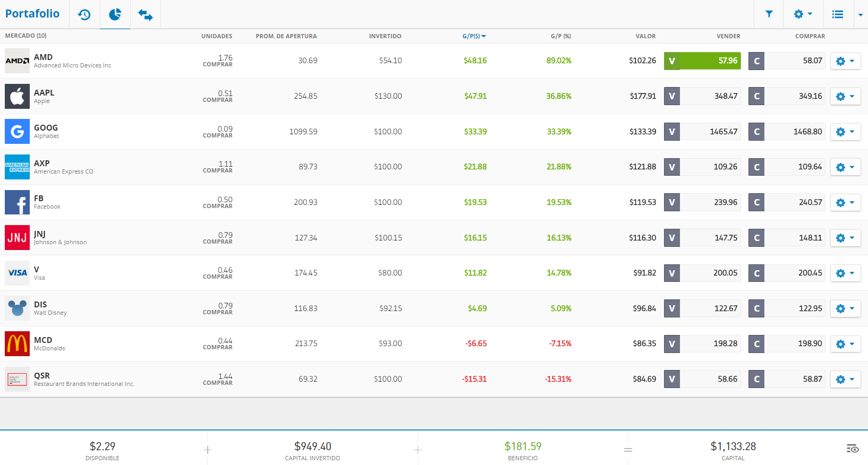This screenshot has width=868, height=465.
Task: Buy AAPL at 349.16
Action: pyautogui.click(x=787, y=96)
